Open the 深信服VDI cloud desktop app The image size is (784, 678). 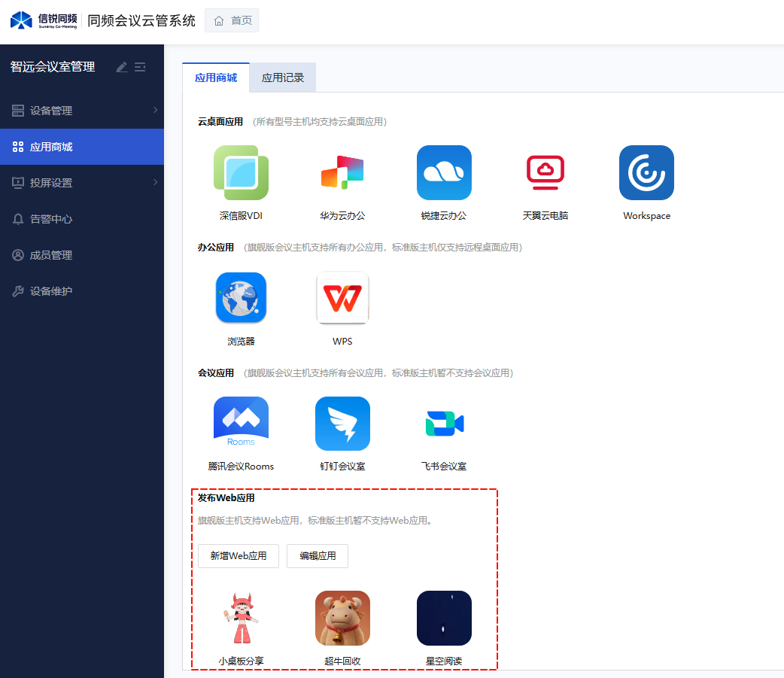241,173
